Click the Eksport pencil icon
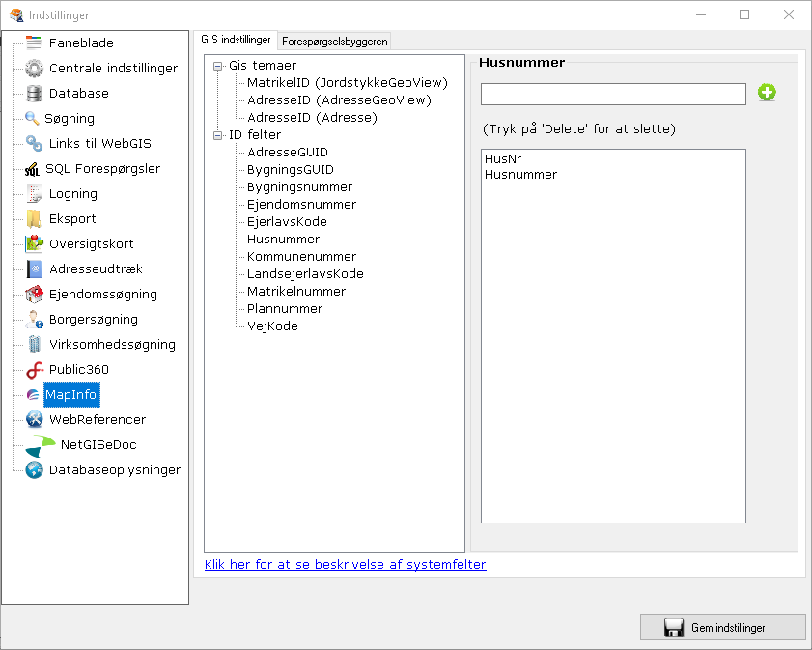Viewport: 812px width, 650px height. 32,218
